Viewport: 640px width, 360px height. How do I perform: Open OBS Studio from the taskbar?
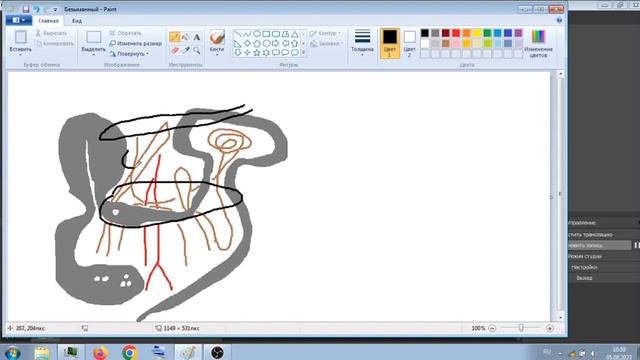point(217,352)
